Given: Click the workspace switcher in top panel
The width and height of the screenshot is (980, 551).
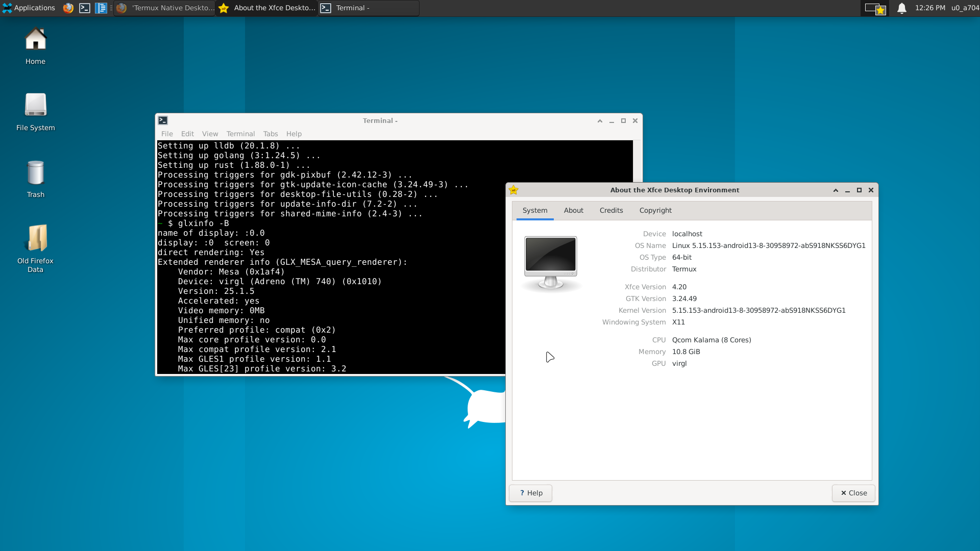Looking at the screenshot, I should point(874,8).
